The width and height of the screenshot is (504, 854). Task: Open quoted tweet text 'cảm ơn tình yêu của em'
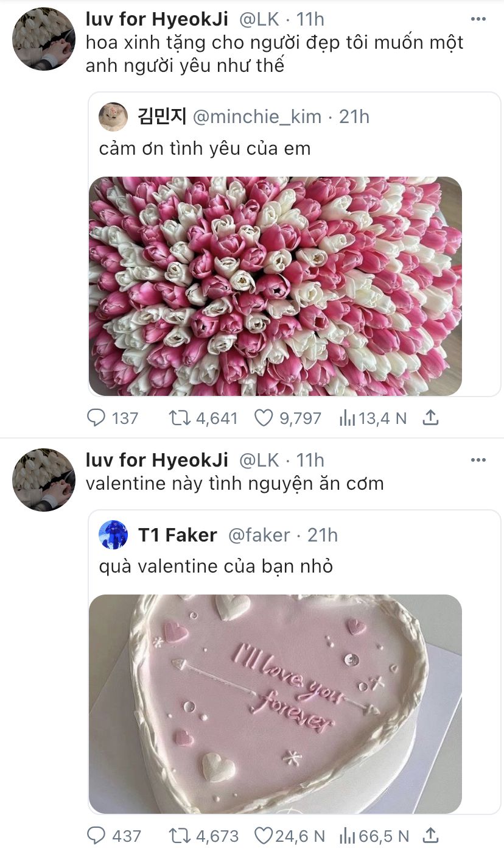[x=205, y=148]
